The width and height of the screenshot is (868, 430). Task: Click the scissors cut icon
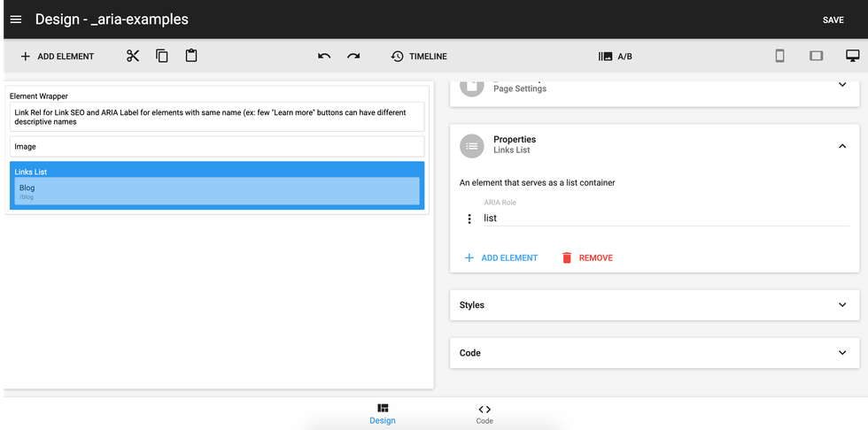tap(133, 56)
